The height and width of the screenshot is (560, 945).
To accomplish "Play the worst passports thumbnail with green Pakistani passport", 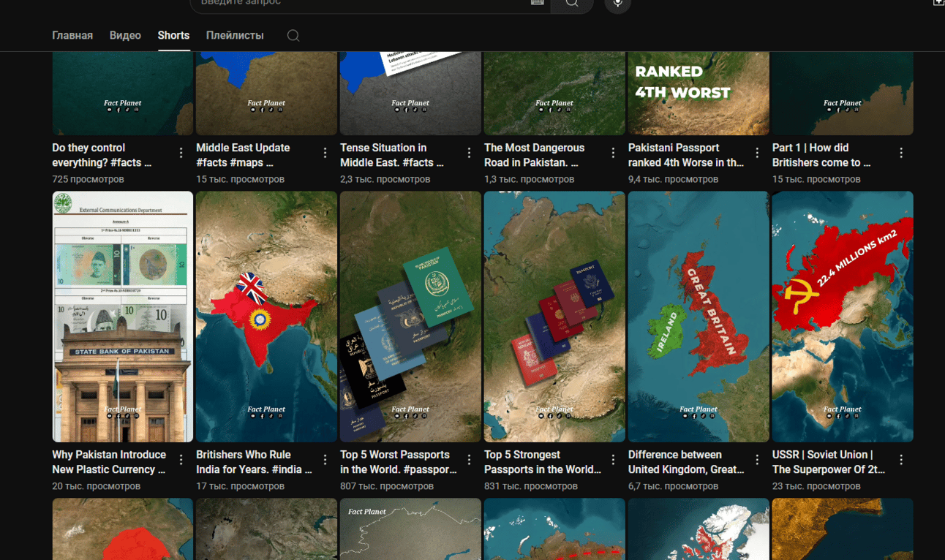I will coord(410,317).
